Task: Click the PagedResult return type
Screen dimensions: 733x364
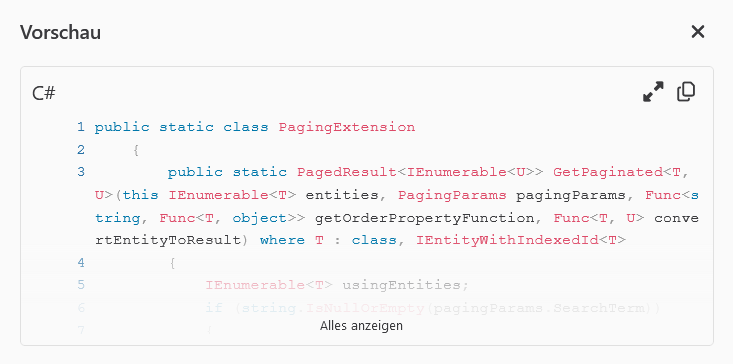Action: (347, 172)
